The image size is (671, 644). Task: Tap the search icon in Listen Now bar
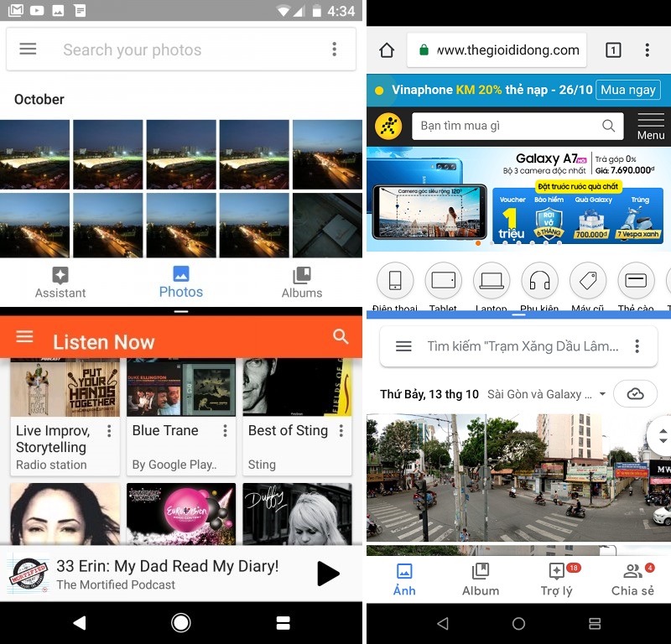(341, 337)
